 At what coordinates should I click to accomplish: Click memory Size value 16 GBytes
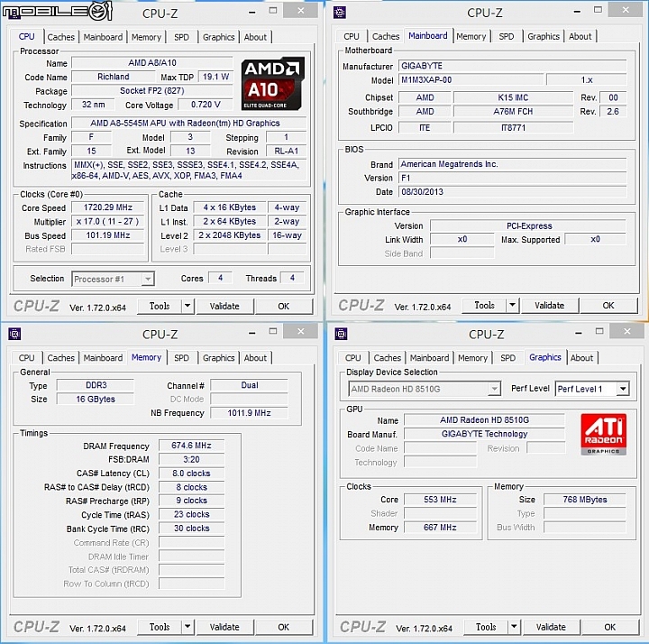coord(96,399)
